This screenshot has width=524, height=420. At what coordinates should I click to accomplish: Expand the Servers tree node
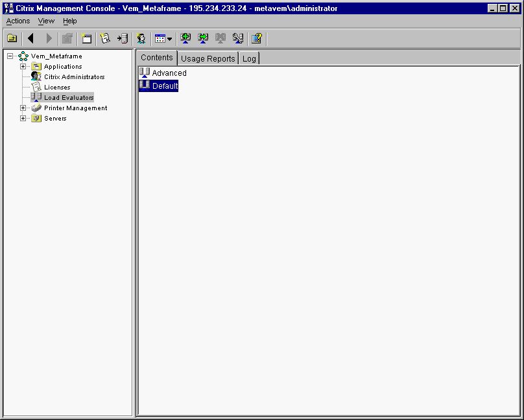(x=23, y=118)
